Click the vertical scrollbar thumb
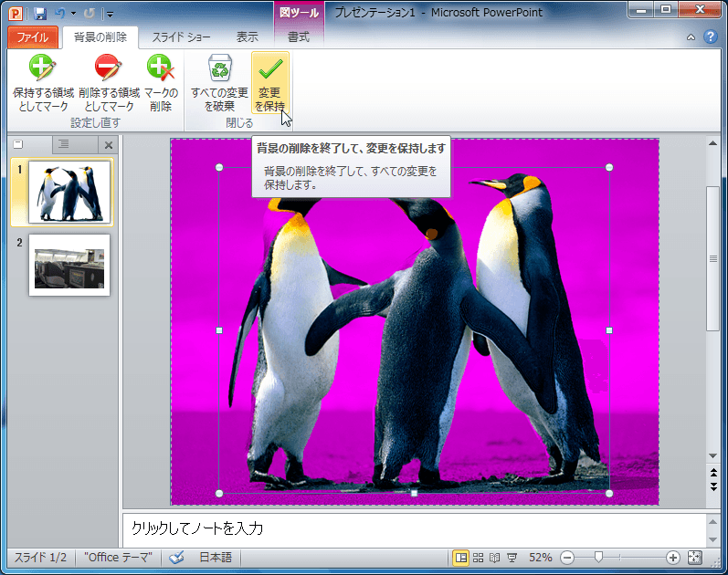The image size is (728, 575). tap(713, 258)
